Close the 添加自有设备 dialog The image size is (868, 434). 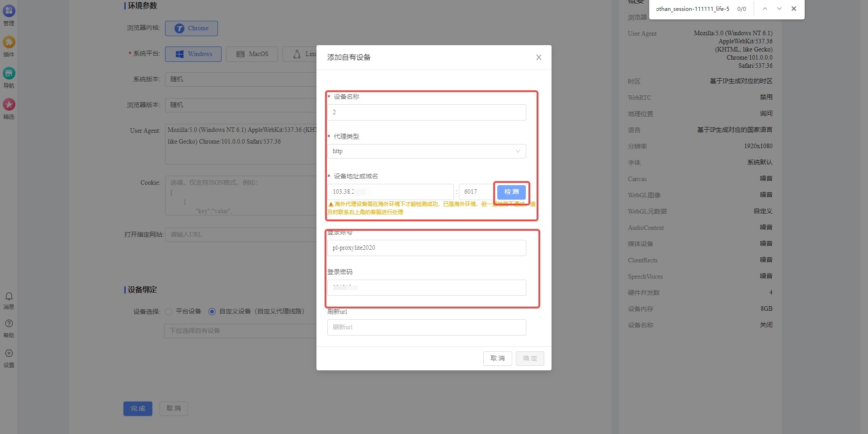click(x=538, y=57)
